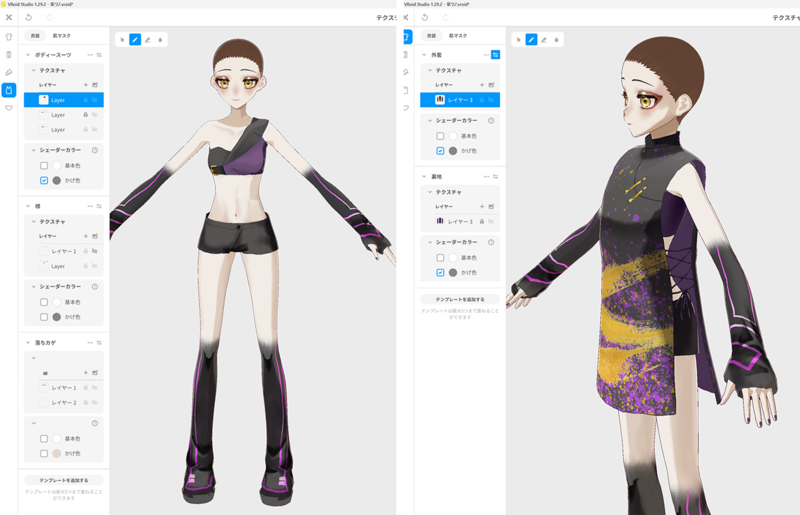Viewport: 800px width, 515px height.
Task: Toggle かげ色 checkbox under 裏地 section
Action: click(x=440, y=272)
